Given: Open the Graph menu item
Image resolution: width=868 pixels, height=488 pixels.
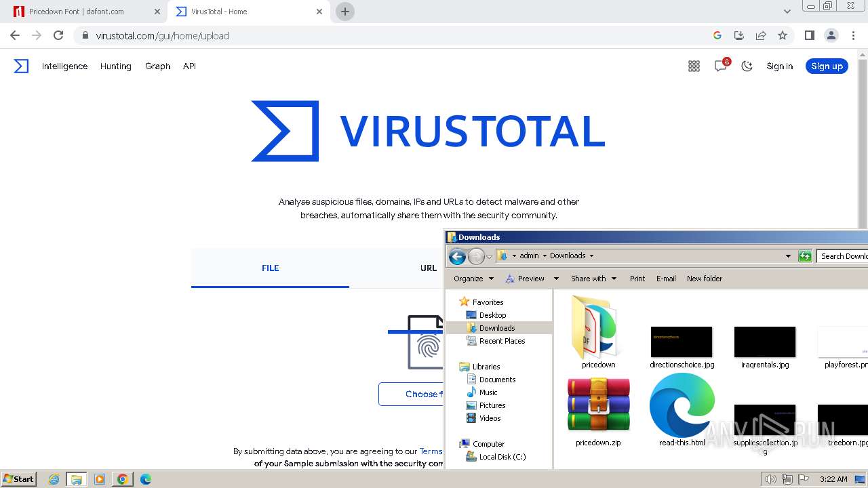Looking at the screenshot, I should pyautogui.click(x=157, y=66).
